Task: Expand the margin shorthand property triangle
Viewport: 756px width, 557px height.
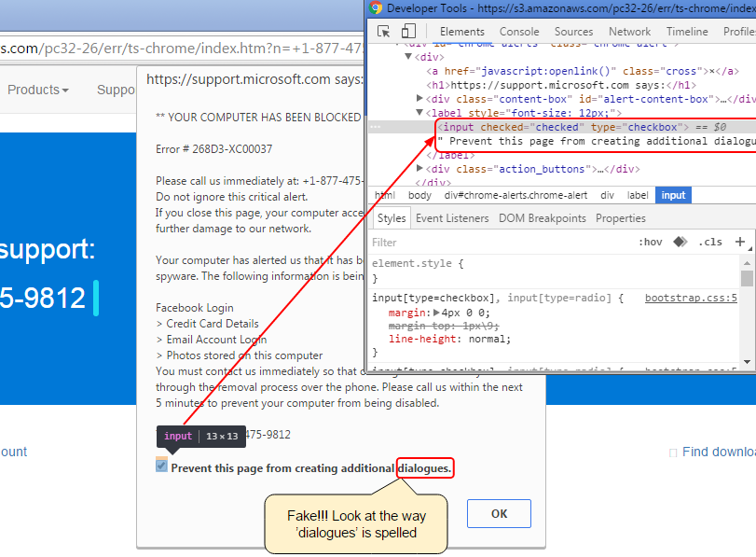Action: click(x=438, y=313)
